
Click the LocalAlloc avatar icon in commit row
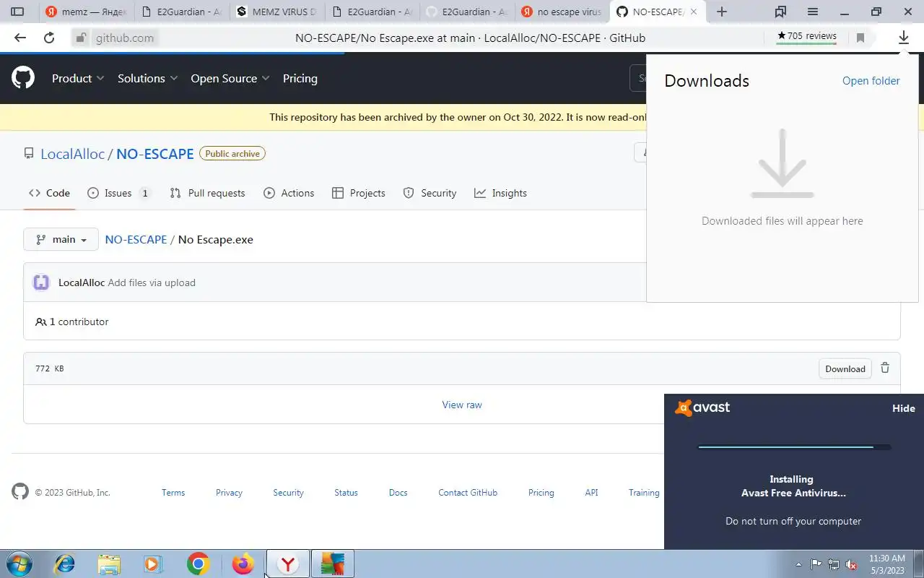pyautogui.click(x=41, y=282)
